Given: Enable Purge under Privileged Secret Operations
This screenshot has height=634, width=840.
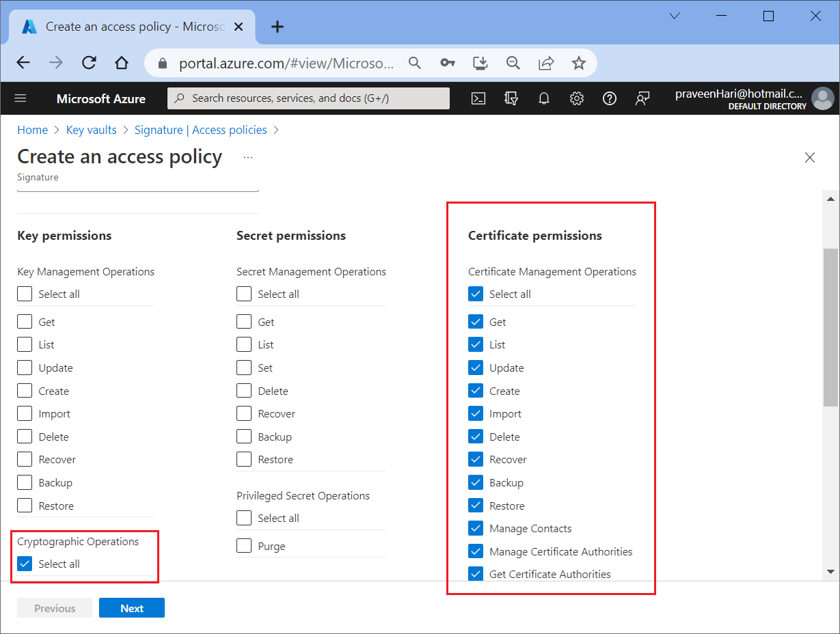Looking at the screenshot, I should click(244, 546).
